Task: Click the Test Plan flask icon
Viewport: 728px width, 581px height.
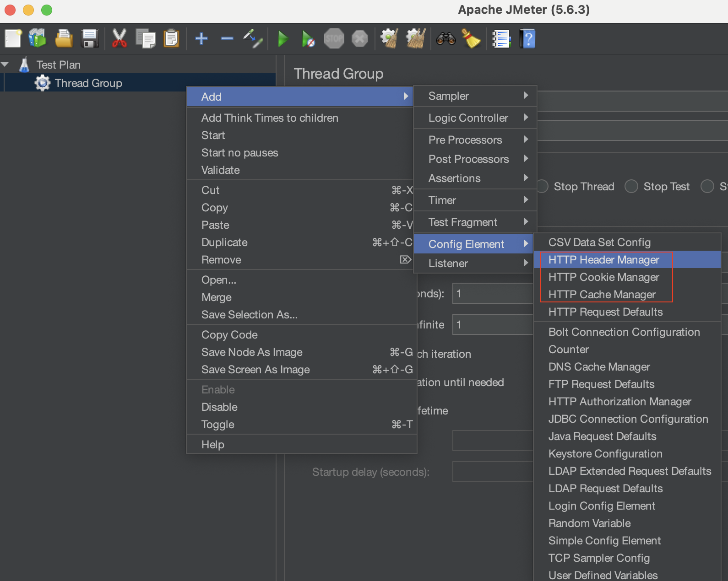Action: pyautogui.click(x=24, y=65)
